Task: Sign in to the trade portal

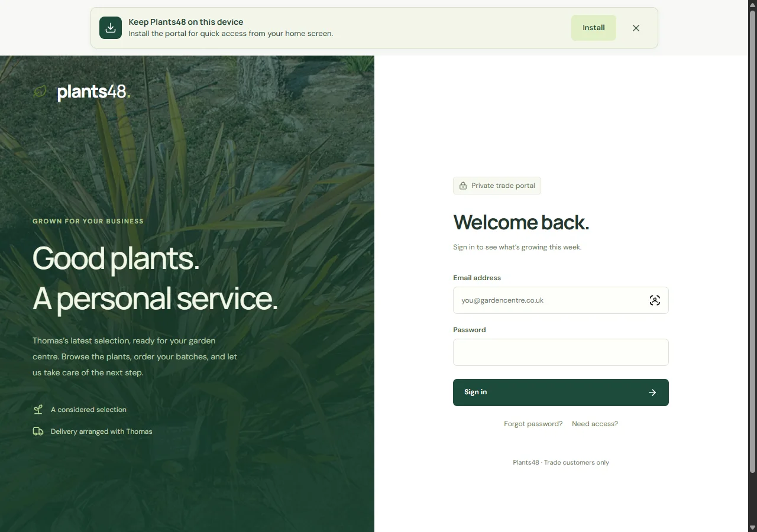Action: (x=561, y=392)
